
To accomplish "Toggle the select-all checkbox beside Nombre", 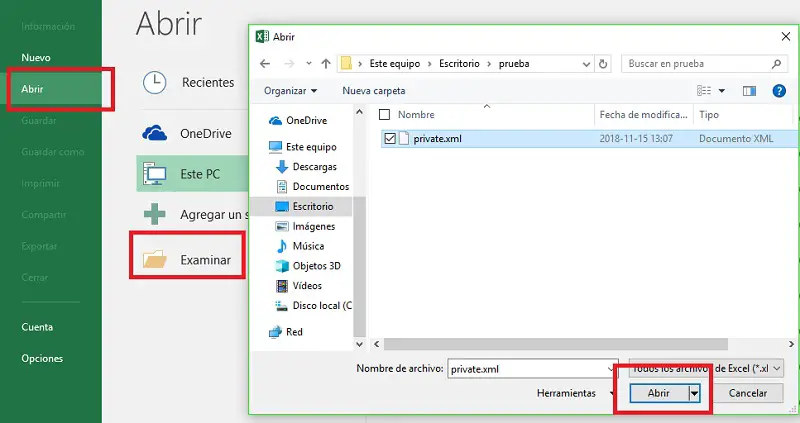I will pyautogui.click(x=385, y=115).
